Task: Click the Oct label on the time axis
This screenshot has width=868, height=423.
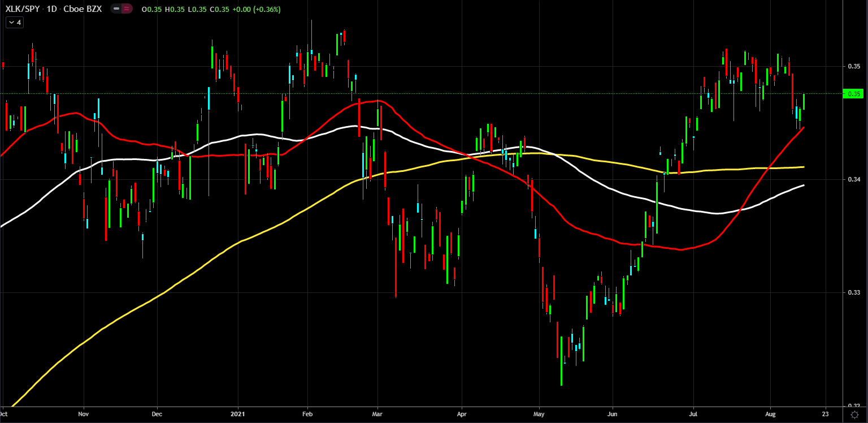Action: pyautogui.click(x=5, y=413)
